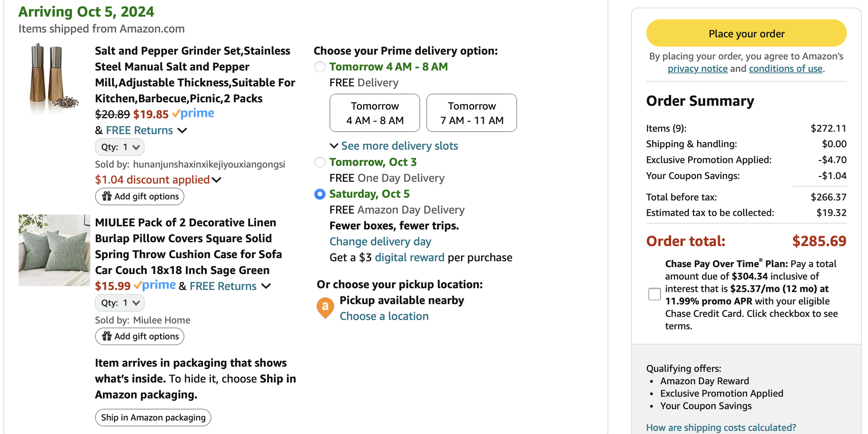
Task: Click the prime logo beside the $19.85 price
Action: (193, 113)
